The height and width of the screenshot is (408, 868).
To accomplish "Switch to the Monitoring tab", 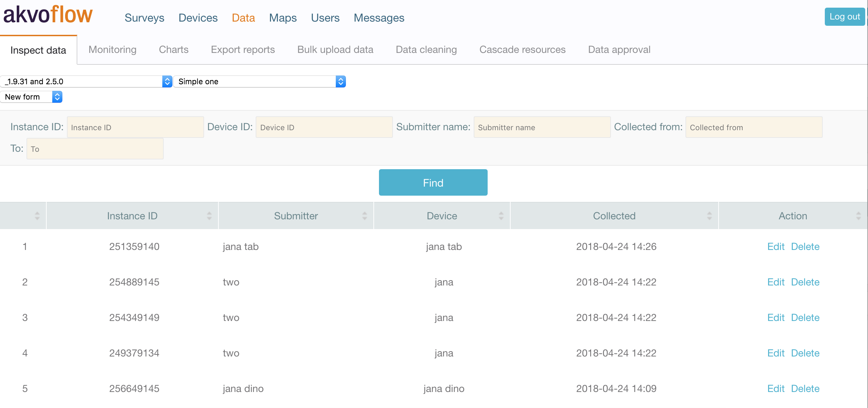I will pos(112,50).
